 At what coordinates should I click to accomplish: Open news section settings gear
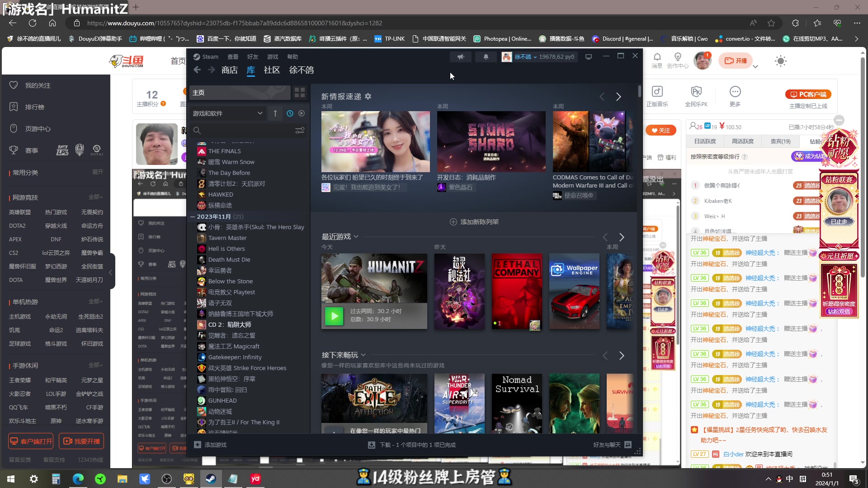[x=368, y=96]
